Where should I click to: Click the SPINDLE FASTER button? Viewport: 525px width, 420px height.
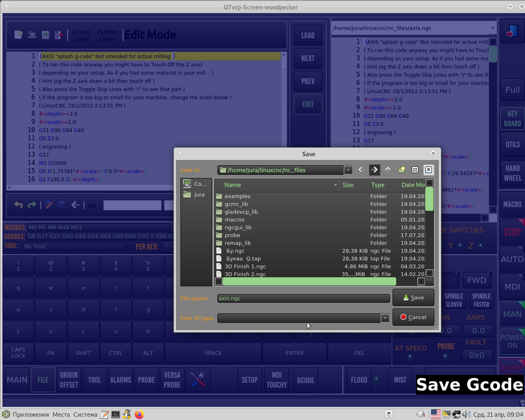point(482,300)
